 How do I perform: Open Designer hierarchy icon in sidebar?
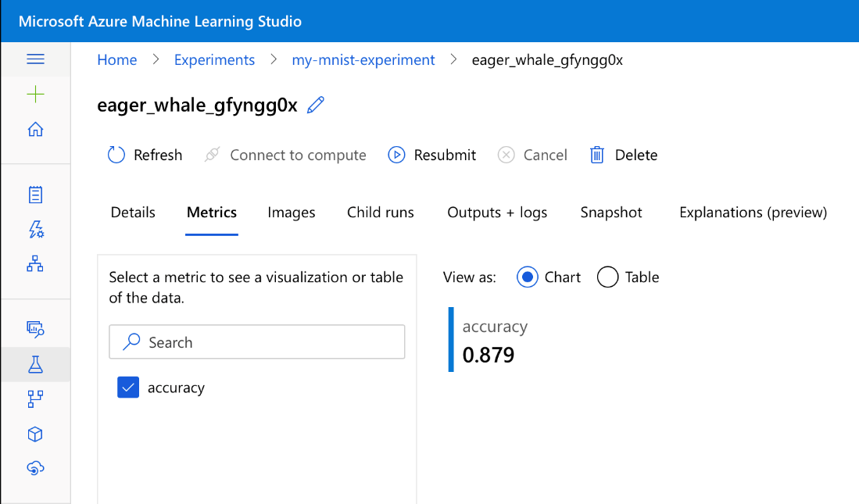(35, 263)
